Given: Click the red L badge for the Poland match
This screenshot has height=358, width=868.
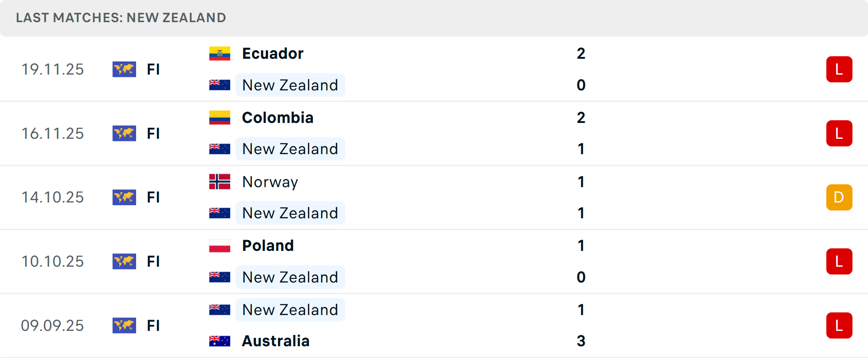Looking at the screenshot, I should [x=839, y=261].
